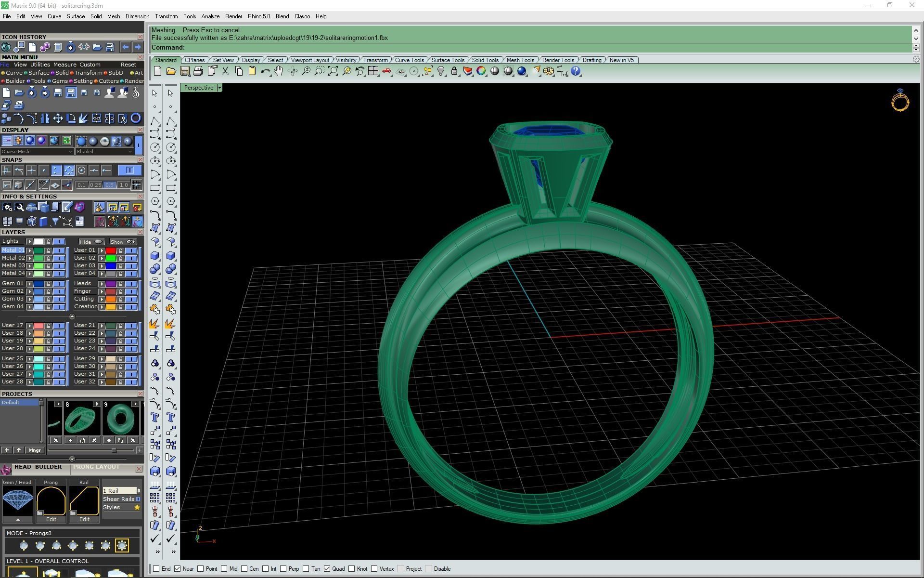
Task: Expand more tools chevron at left toolbar bottom
Action: [x=157, y=552]
